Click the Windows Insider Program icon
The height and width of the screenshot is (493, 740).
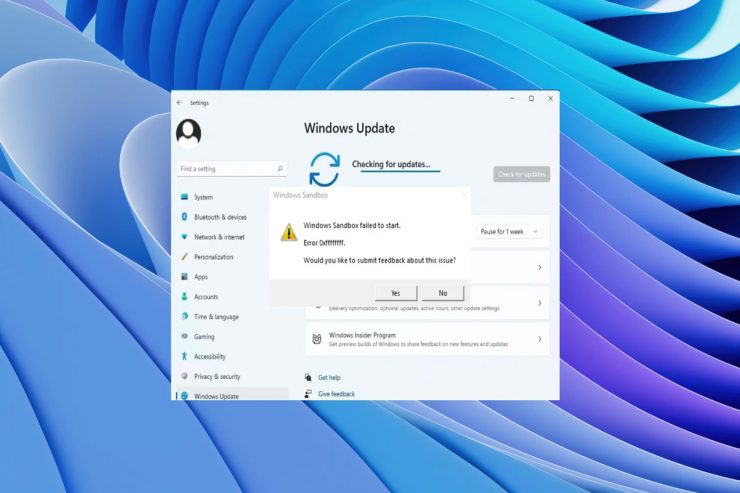pos(317,339)
